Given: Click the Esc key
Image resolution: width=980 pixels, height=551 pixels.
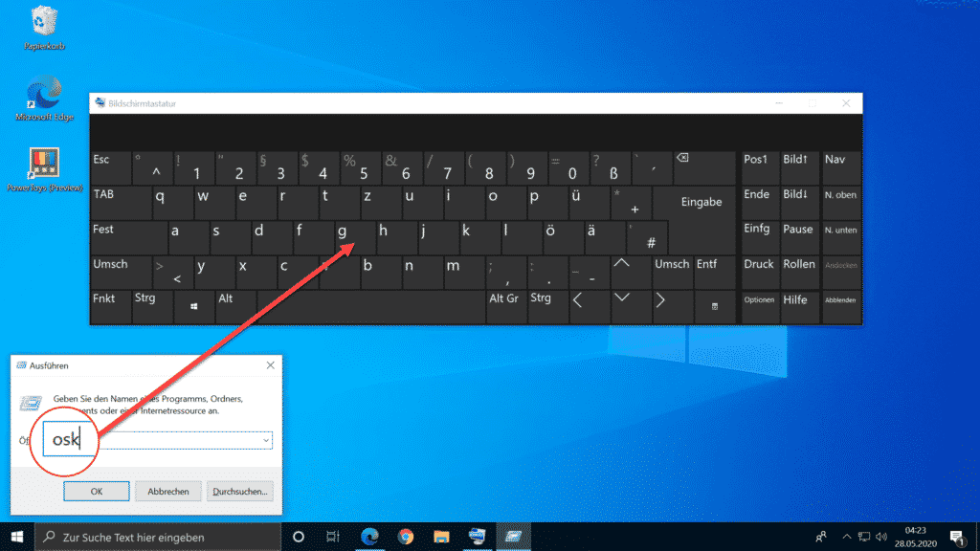Looking at the screenshot, I should click(x=110, y=166).
